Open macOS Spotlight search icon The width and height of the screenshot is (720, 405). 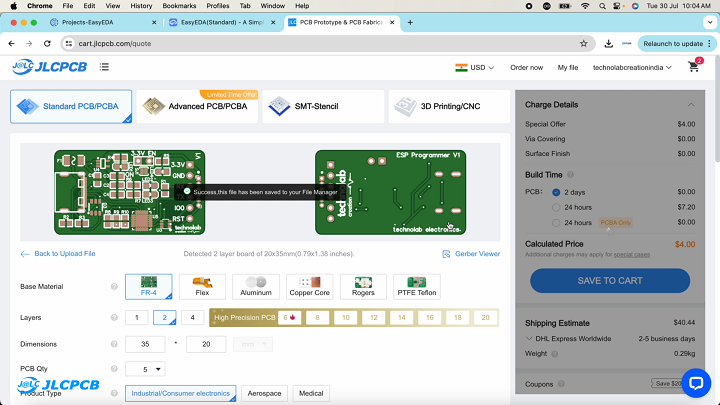tap(602, 6)
